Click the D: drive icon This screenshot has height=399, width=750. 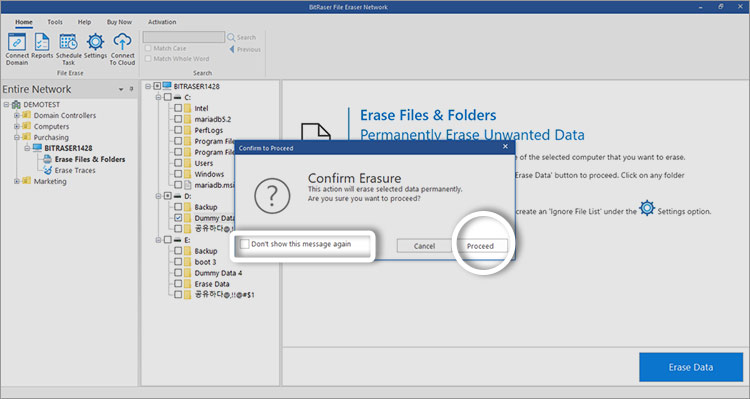tap(177, 196)
